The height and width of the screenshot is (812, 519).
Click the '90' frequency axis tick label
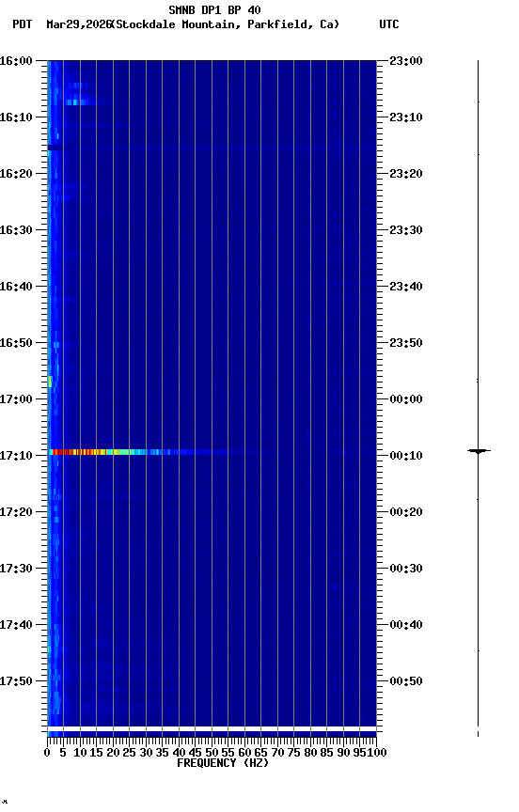point(343,753)
